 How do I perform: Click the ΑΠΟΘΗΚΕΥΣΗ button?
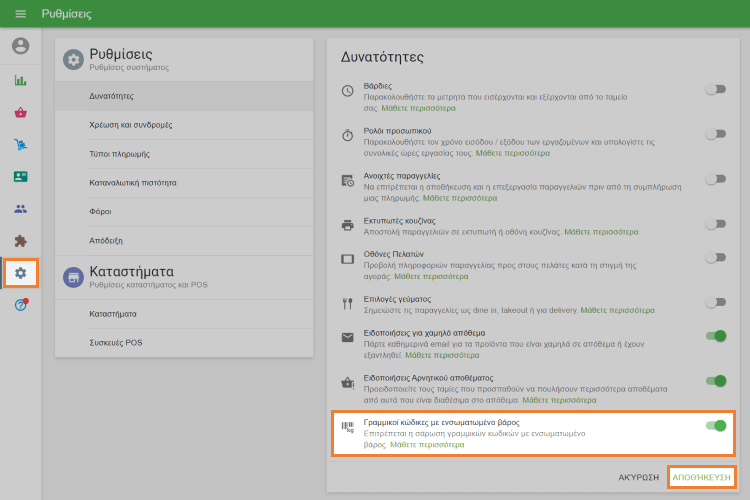tap(701, 477)
